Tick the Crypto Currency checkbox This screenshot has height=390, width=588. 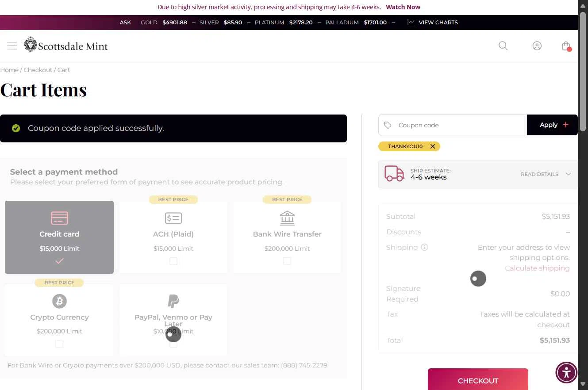tap(59, 344)
